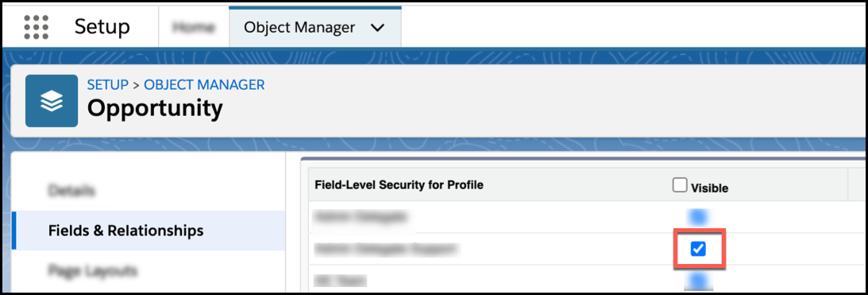Image resolution: width=868 pixels, height=295 pixels.
Task: Toggle the bottom row's blurred Visible checkbox
Action: (697, 281)
